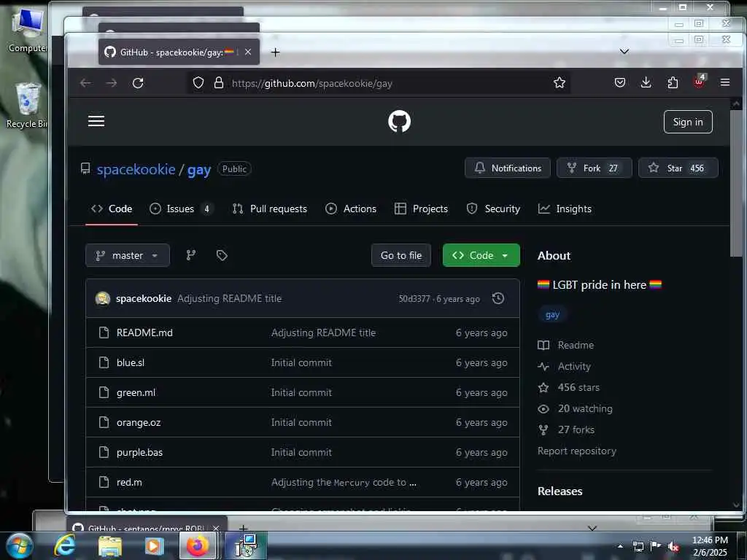Click the Report repository link
Image resolution: width=747 pixels, height=560 pixels.
point(577,451)
